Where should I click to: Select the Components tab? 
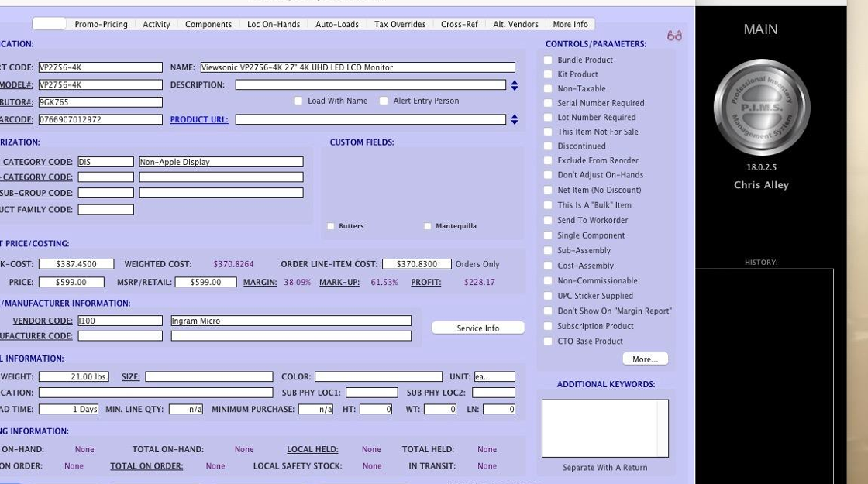208,24
